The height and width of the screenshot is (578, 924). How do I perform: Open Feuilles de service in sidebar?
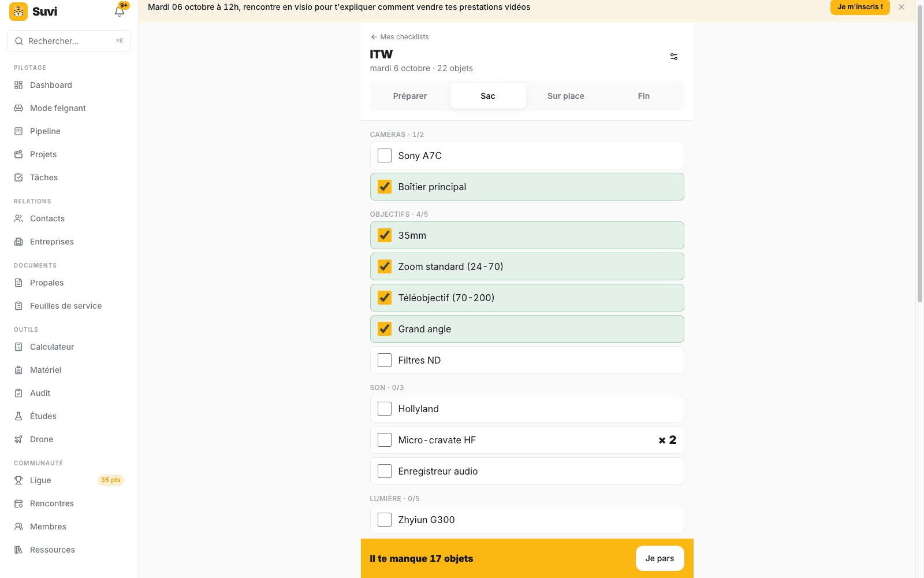69,306
